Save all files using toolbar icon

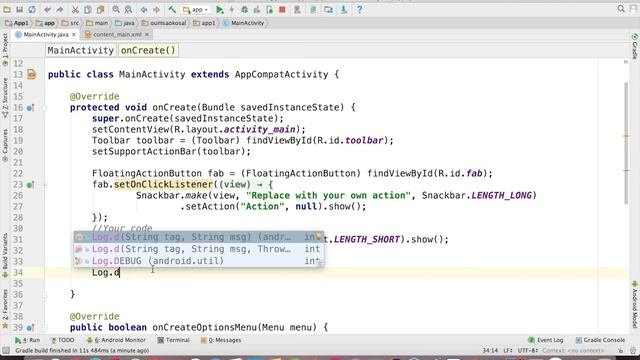(x=19, y=9)
